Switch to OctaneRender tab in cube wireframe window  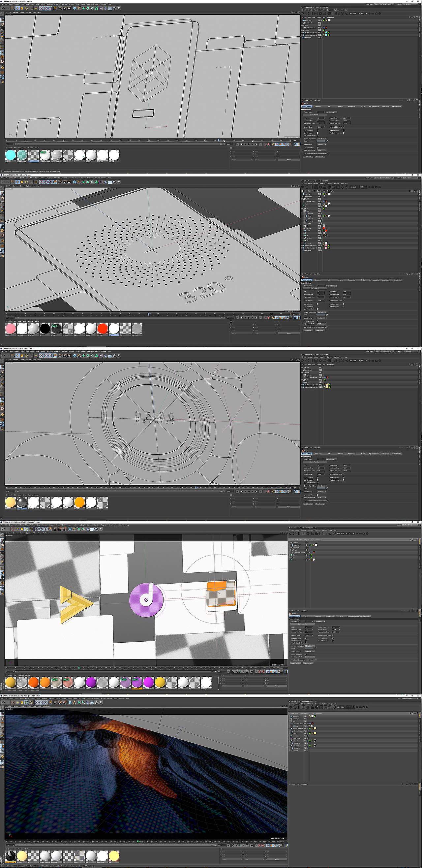(396, 107)
